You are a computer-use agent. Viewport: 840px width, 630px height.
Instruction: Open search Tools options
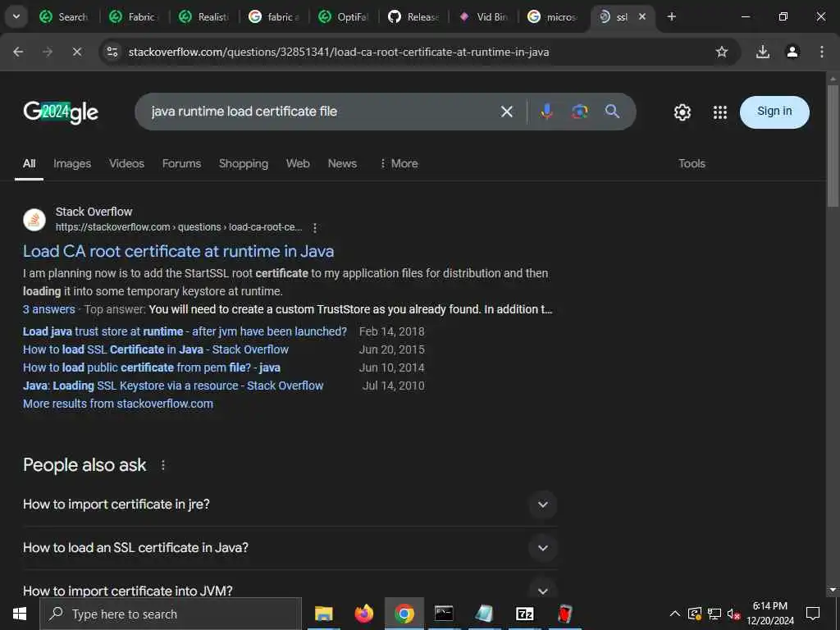(x=692, y=164)
